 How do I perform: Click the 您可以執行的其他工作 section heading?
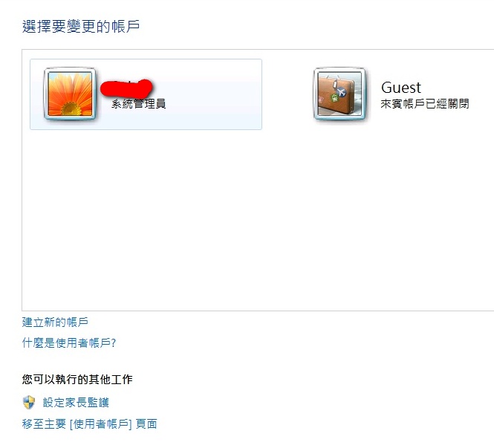pyautogui.click(x=77, y=379)
